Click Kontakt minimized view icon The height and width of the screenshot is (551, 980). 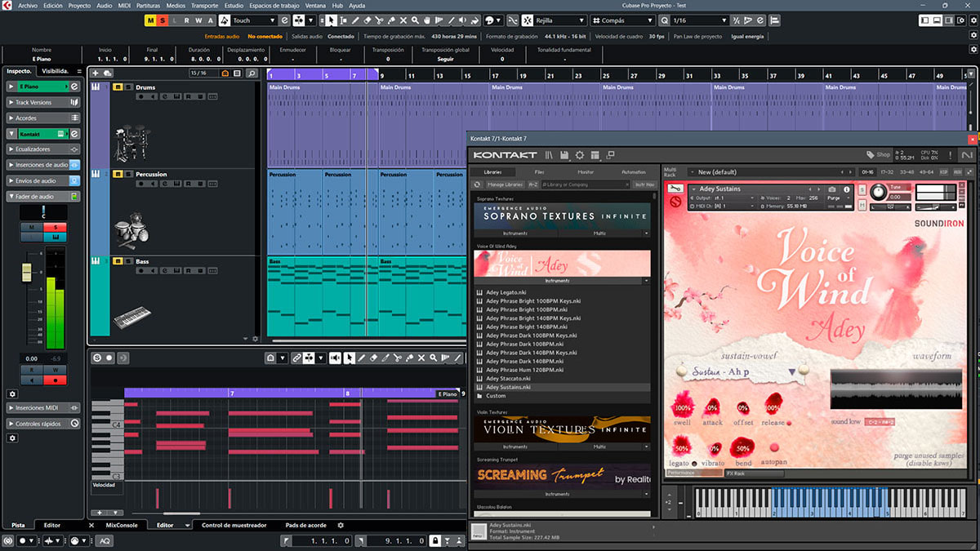tap(609, 154)
